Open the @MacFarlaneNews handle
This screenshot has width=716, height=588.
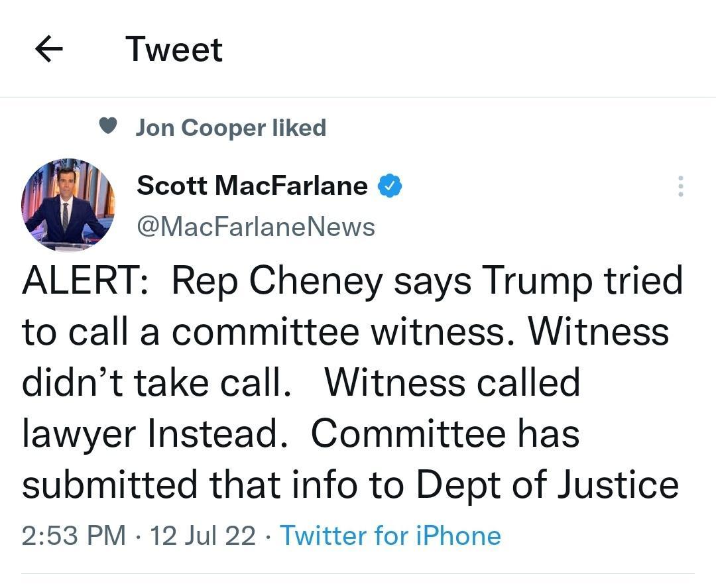point(256,227)
